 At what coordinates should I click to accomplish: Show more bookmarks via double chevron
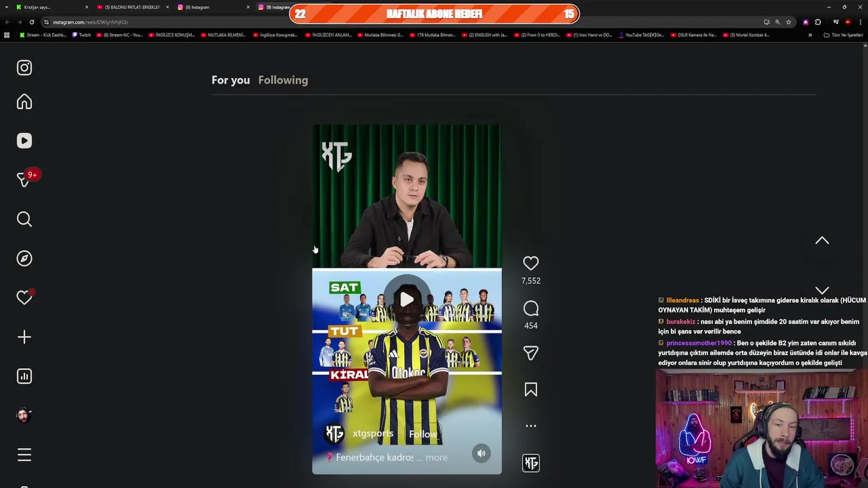pyautogui.click(x=810, y=35)
